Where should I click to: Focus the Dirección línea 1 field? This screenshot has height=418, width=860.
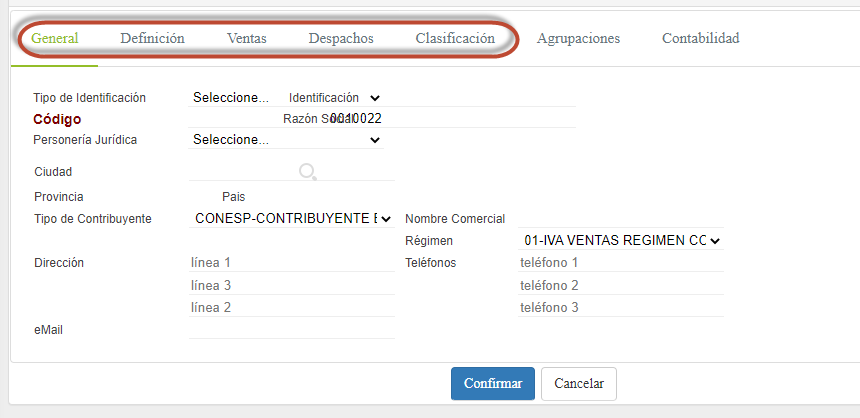tap(291, 263)
